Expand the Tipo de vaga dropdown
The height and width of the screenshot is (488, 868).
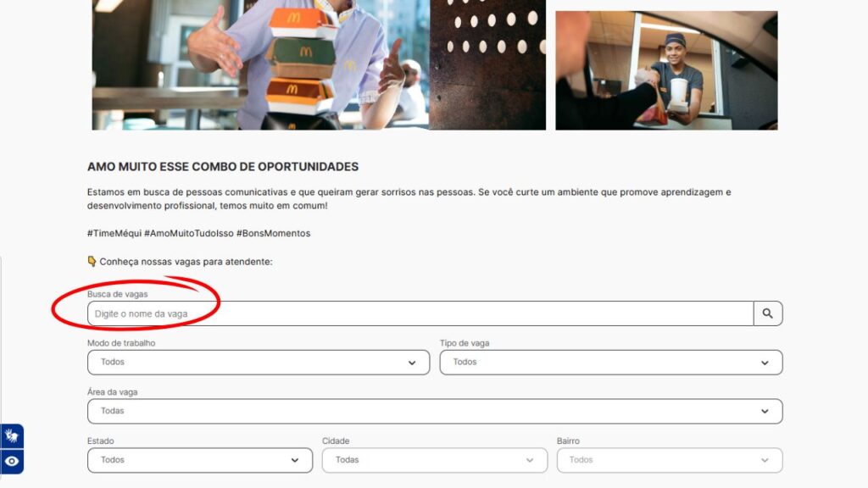pyautogui.click(x=611, y=363)
